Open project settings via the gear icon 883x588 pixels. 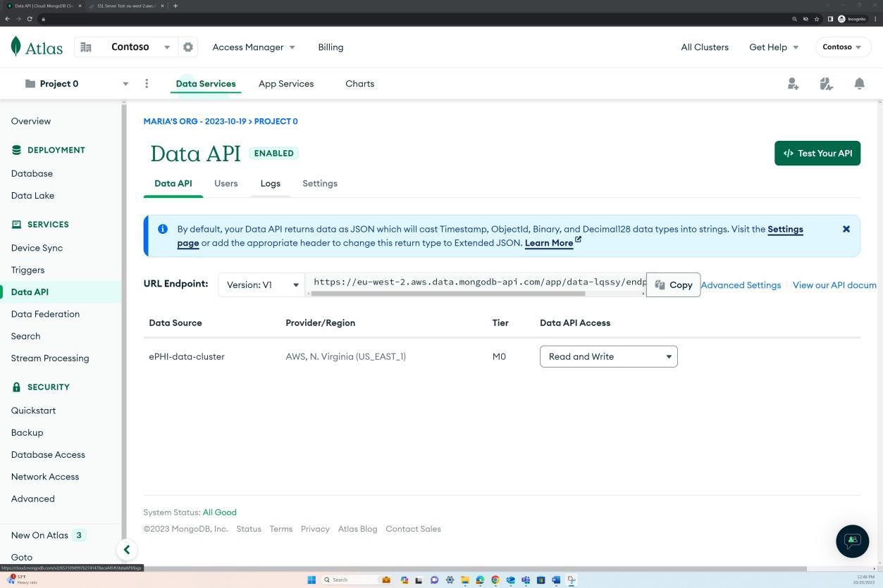187,46
